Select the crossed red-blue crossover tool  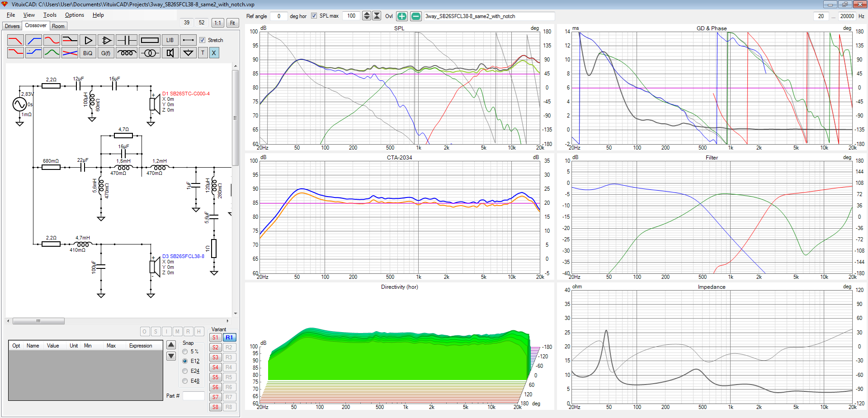point(70,53)
